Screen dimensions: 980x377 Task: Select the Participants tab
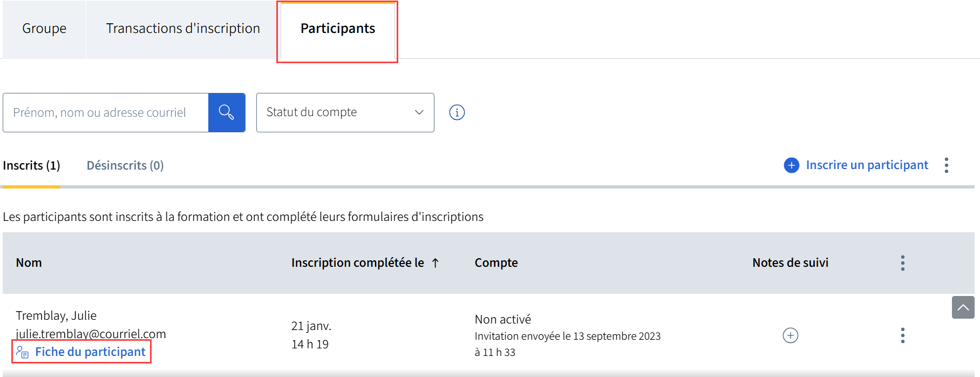tap(337, 29)
